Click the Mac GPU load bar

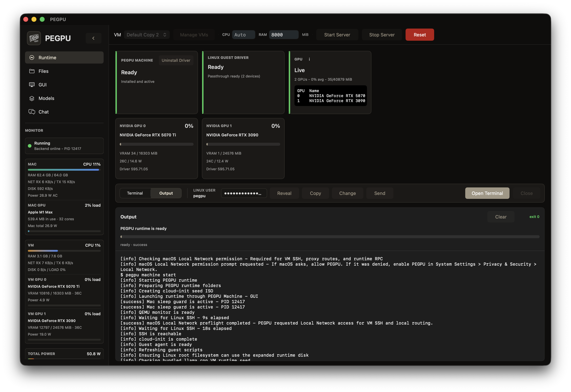click(x=64, y=231)
